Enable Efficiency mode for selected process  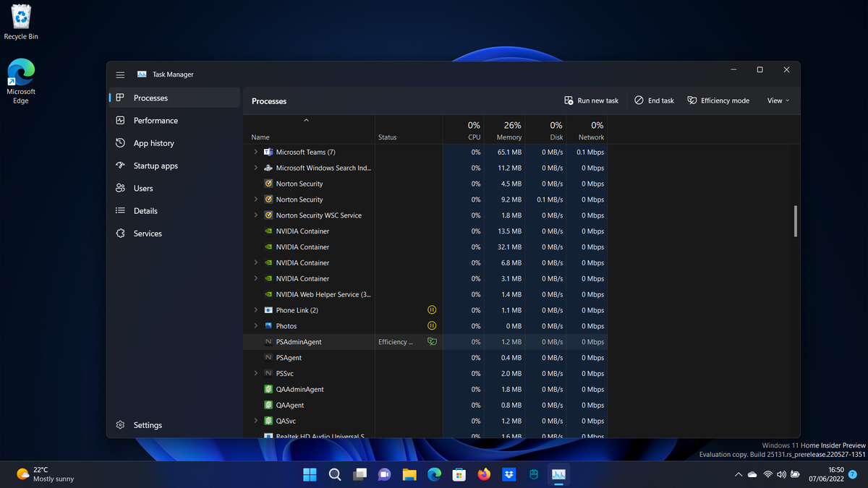(718, 100)
